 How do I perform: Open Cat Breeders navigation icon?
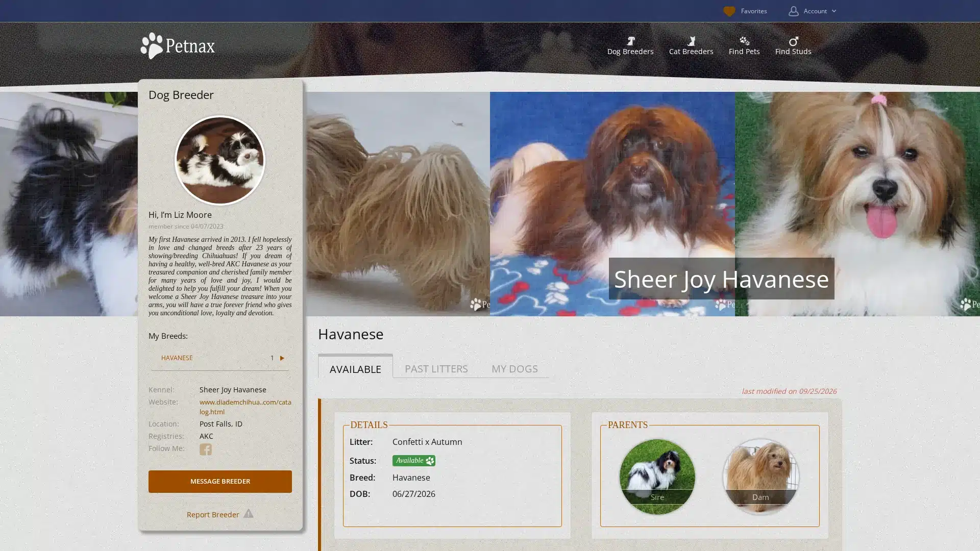point(691,41)
